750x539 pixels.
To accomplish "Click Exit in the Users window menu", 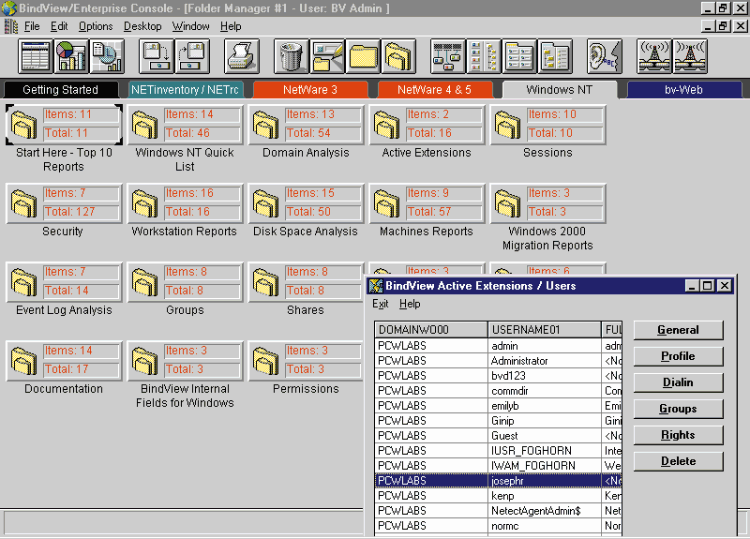I will (x=380, y=304).
